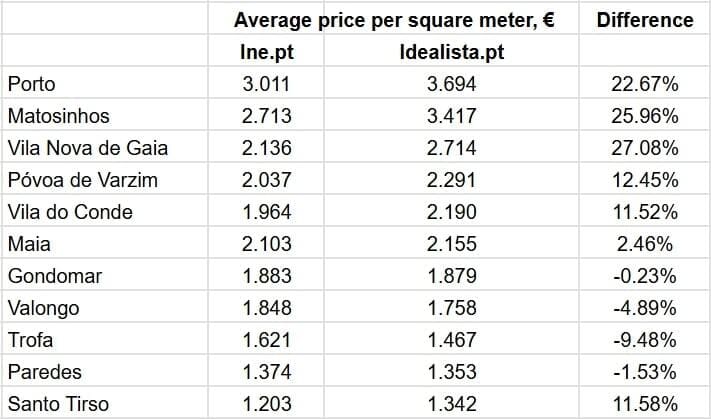Select Valongo's Idealista price 1.758
The height and width of the screenshot is (419, 711).
tap(451, 308)
